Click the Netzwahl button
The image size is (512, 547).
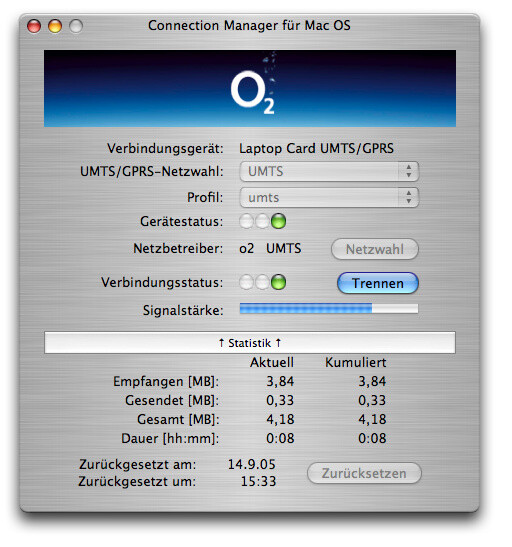[375, 249]
